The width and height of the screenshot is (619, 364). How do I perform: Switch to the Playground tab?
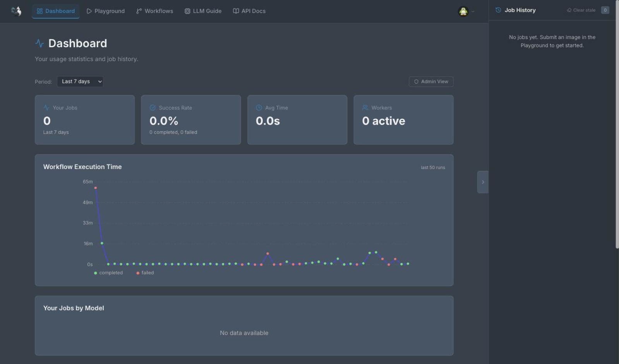pyautogui.click(x=106, y=11)
